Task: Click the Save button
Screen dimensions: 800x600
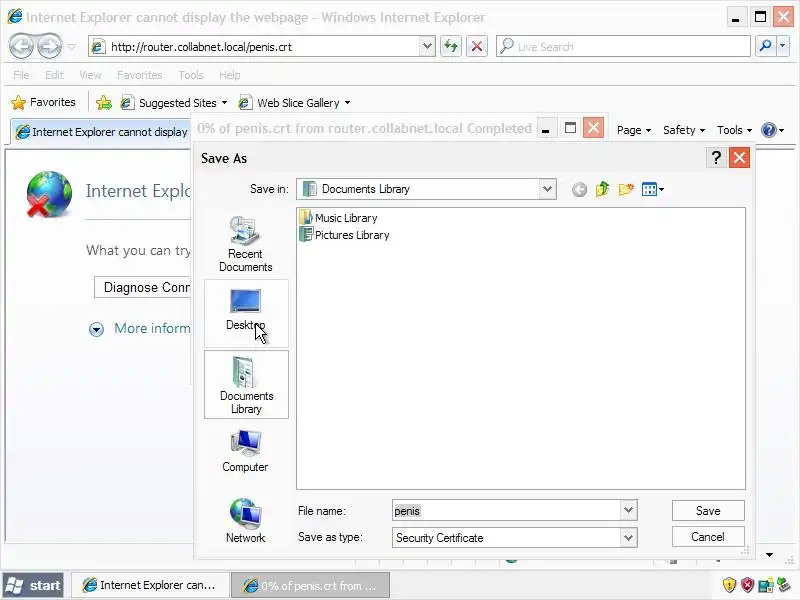Action: [x=708, y=510]
